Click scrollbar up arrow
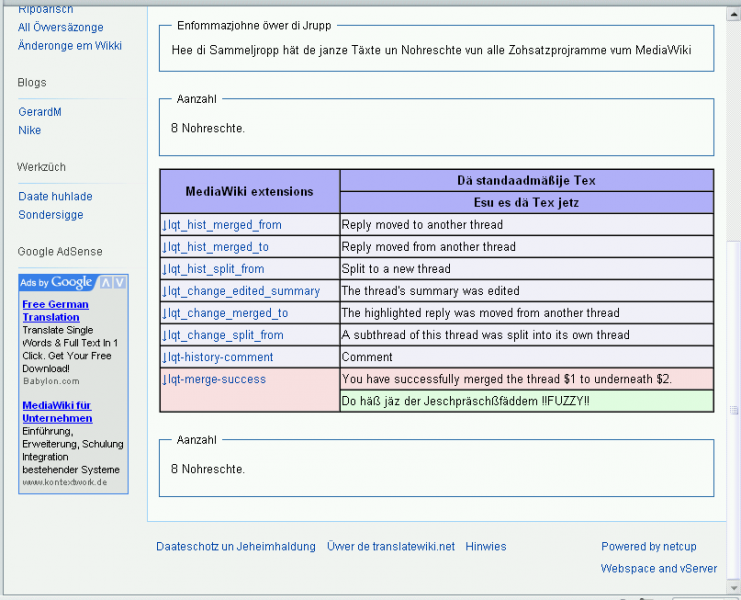Viewport: 741px width, 600px height. click(733, 14)
